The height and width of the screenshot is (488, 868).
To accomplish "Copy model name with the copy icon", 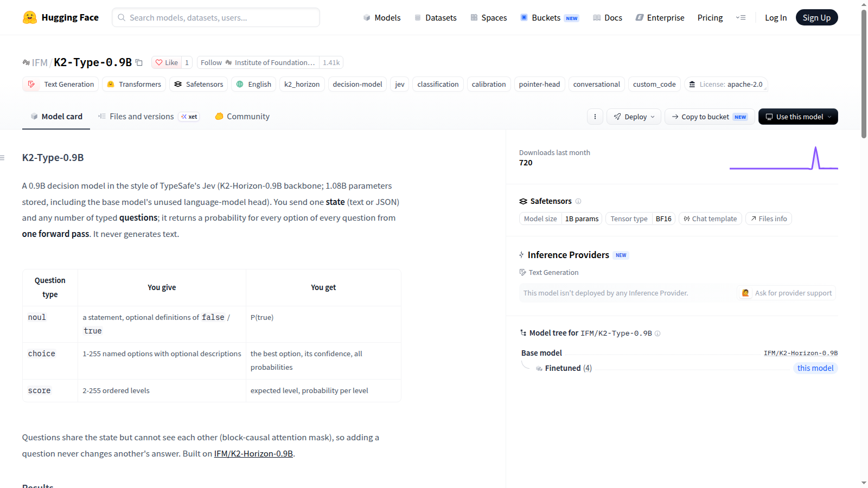I will pyautogui.click(x=139, y=62).
